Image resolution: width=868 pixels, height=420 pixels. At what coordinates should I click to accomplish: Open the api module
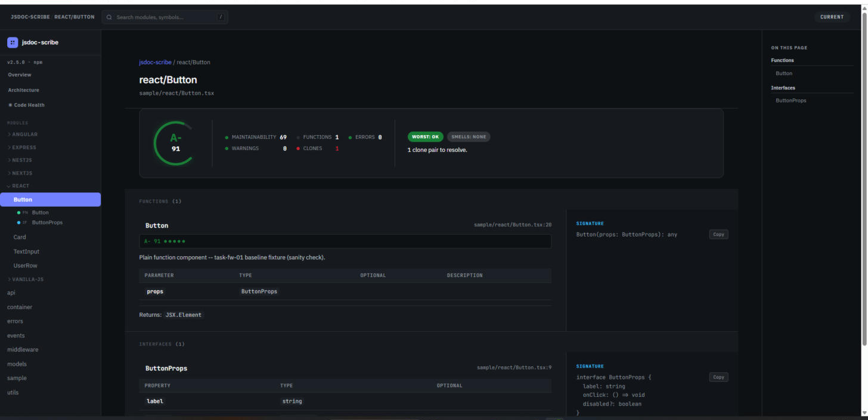[x=11, y=293]
